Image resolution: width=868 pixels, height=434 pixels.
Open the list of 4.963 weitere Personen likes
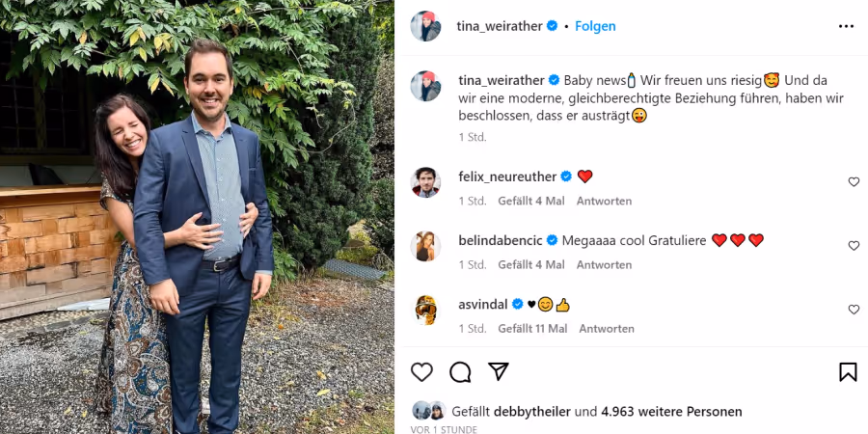[x=671, y=411]
